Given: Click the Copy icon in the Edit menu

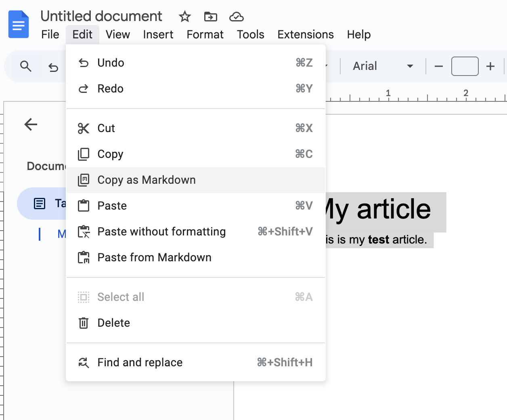Looking at the screenshot, I should tap(83, 154).
